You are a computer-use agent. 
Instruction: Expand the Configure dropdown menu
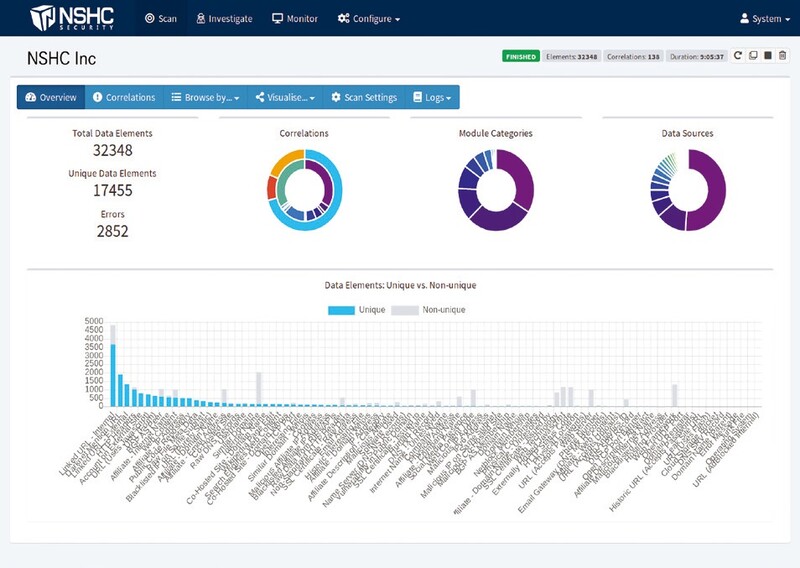pos(369,18)
